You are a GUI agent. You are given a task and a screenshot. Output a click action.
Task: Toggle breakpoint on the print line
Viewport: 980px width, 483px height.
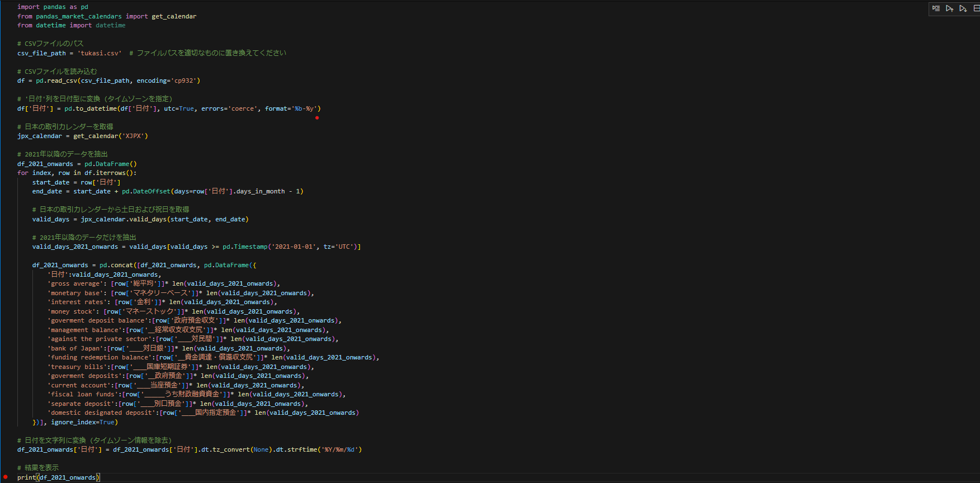[6, 477]
